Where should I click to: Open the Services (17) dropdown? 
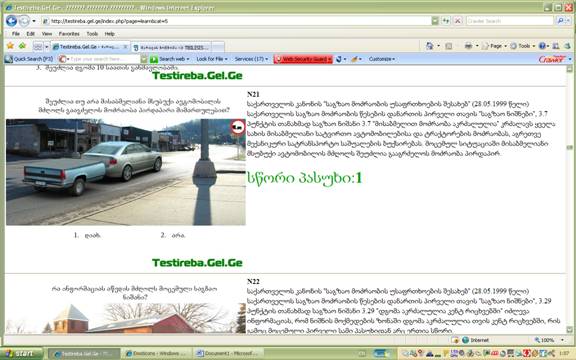tap(251, 59)
